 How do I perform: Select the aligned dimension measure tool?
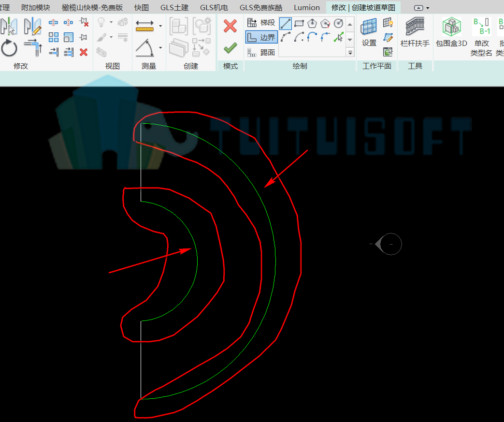click(144, 26)
